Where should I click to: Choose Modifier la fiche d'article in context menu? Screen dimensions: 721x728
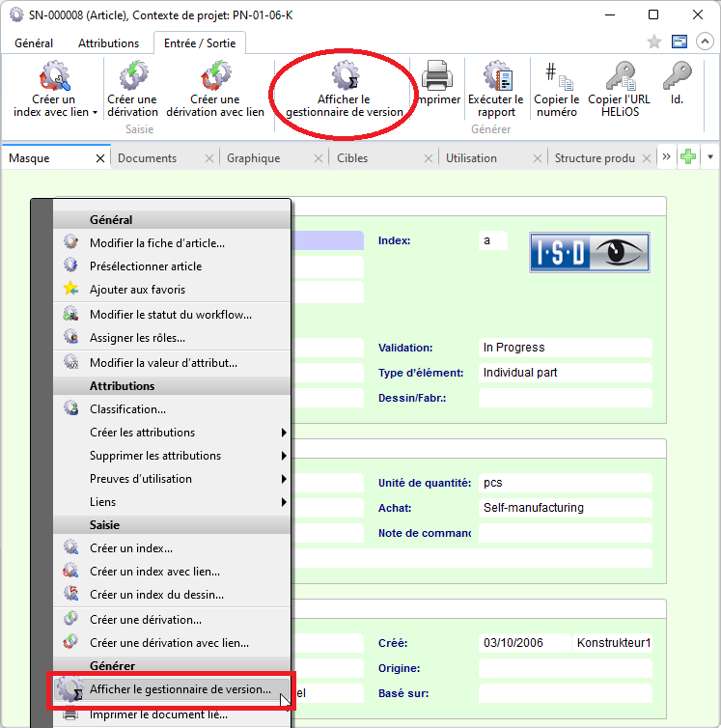[172, 242]
